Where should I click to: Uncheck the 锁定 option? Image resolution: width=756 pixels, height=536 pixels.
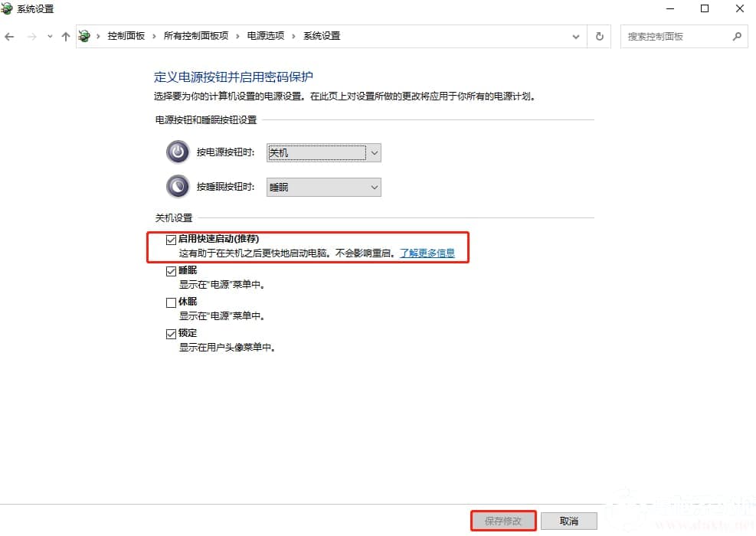coord(172,333)
